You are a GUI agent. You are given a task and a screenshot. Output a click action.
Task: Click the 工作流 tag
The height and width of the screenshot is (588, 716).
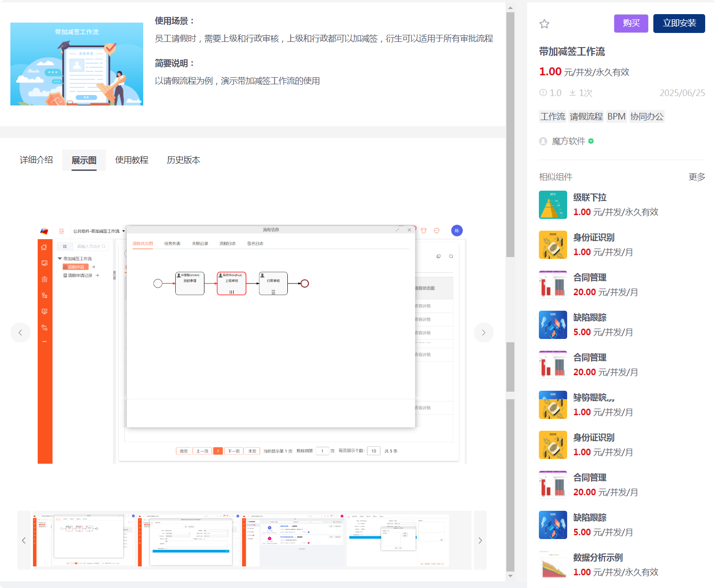[x=553, y=116]
